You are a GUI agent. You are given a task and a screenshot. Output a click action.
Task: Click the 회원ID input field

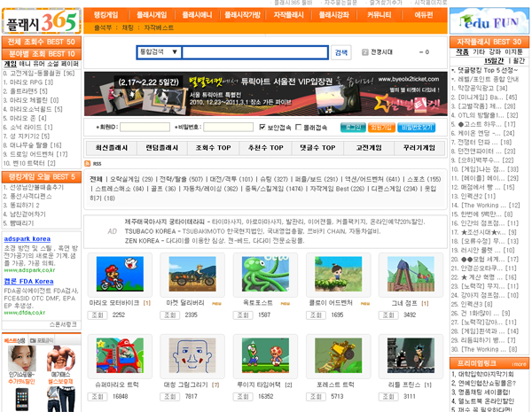pos(145,128)
